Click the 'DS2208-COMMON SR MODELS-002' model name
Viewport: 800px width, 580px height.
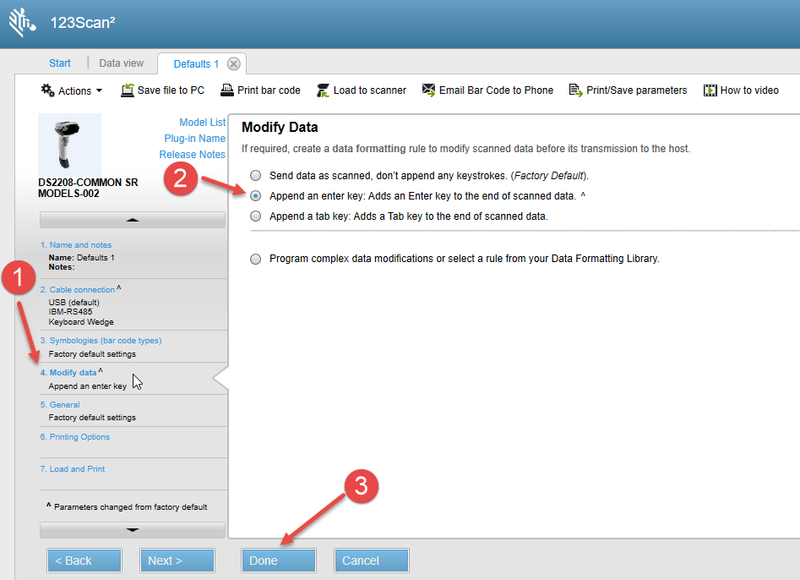click(x=88, y=188)
